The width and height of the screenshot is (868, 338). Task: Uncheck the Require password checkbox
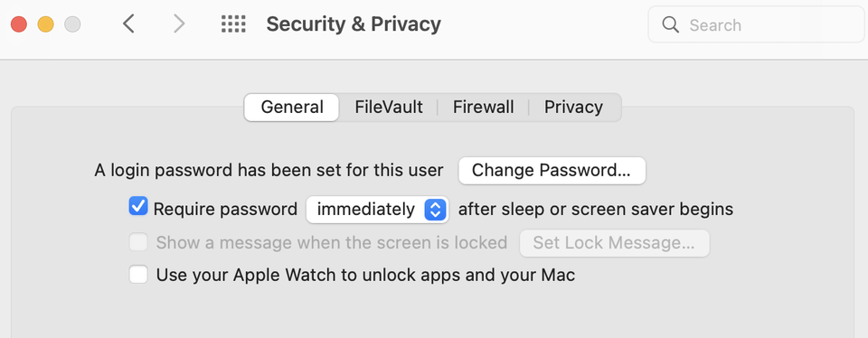point(137,206)
